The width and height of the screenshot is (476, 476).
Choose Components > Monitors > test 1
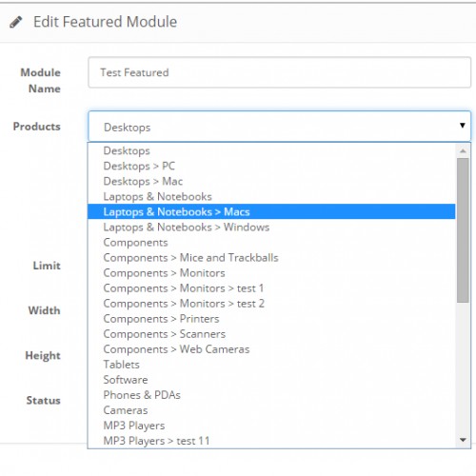271,288
